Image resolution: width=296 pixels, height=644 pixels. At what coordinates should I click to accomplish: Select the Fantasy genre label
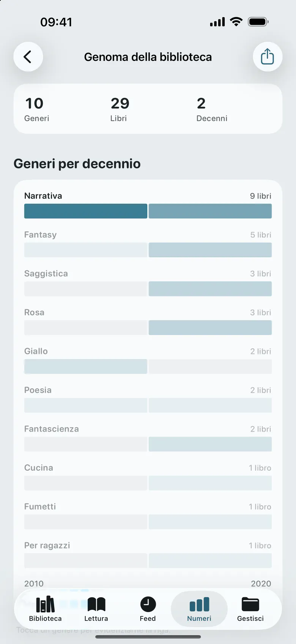tap(40, 235)
